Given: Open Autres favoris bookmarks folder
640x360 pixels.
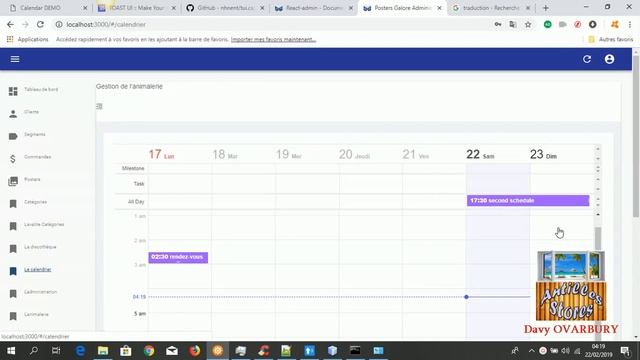Looking at the screenshot, I should [x=611, y=39].
